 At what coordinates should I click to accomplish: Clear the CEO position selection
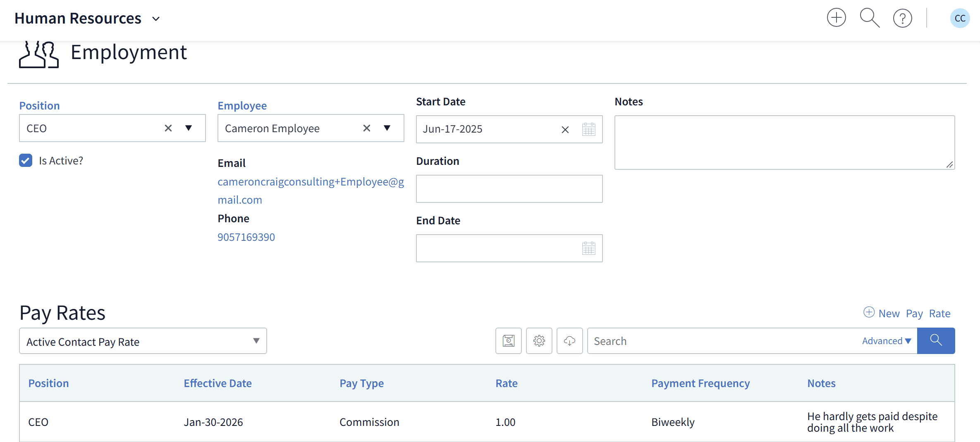[168, 128]
